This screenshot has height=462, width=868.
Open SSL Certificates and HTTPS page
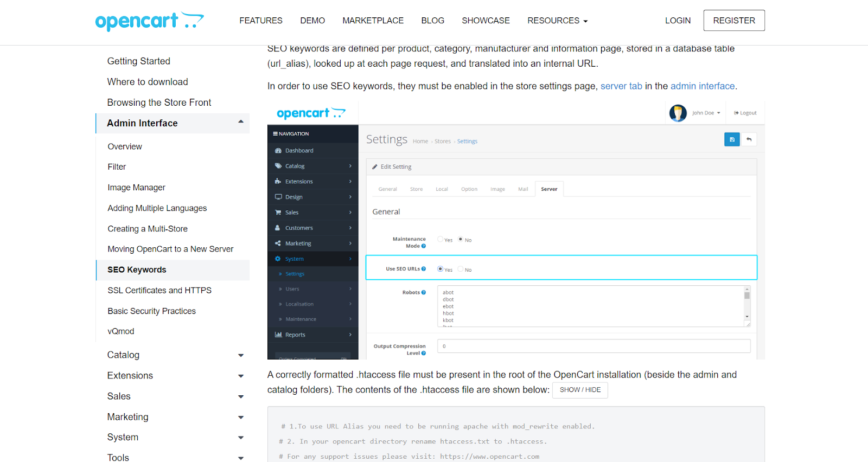click(x=159, y=290)
